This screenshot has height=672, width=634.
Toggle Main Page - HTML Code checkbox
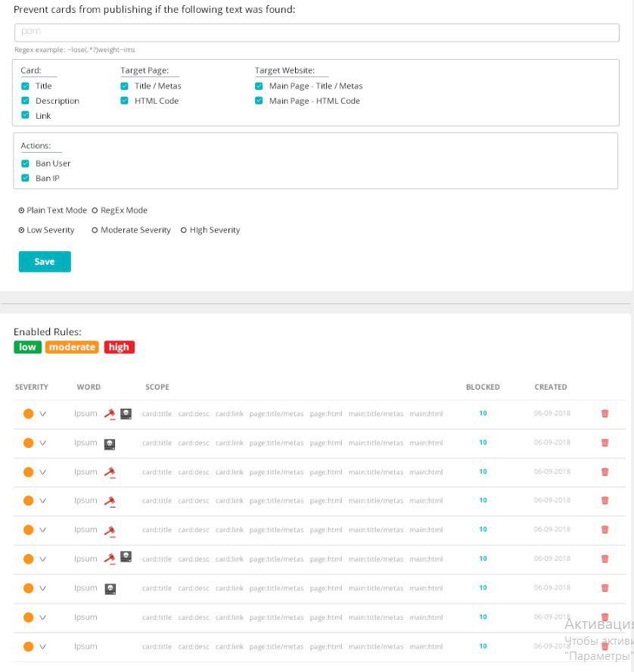point(259,101)
